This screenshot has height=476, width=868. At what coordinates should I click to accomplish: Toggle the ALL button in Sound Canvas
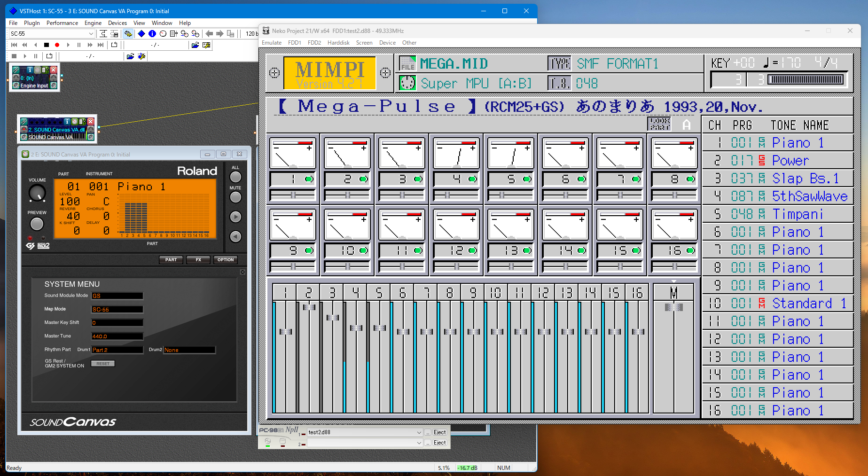coord(235,177)
